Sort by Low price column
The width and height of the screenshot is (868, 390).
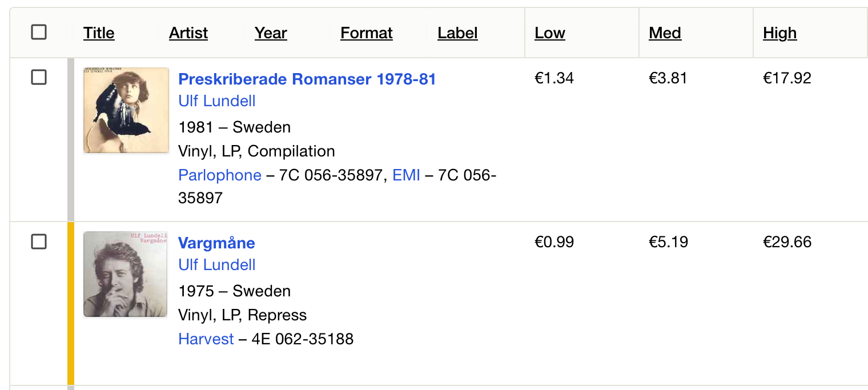coord(550,33)
